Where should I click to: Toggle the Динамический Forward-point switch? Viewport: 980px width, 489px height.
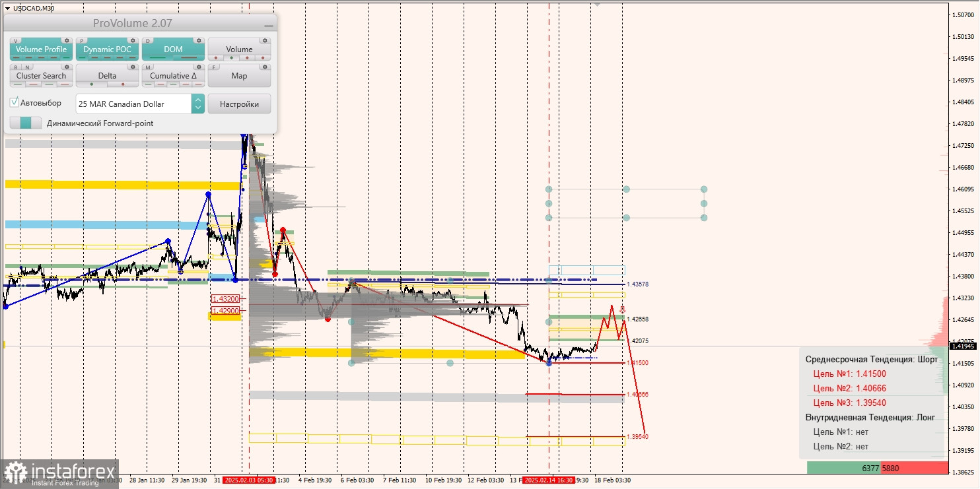pyautogui.click(x=26, y=123)
